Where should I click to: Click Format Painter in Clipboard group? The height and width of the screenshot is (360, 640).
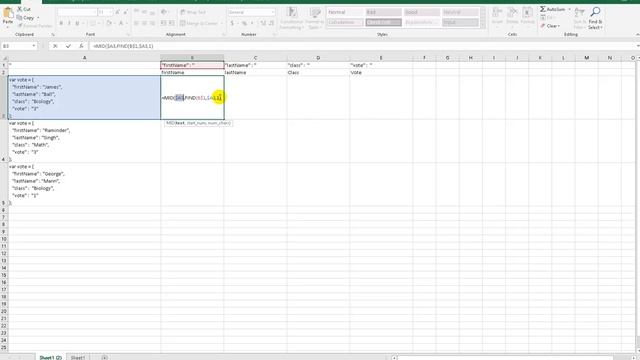pos(35,26)
